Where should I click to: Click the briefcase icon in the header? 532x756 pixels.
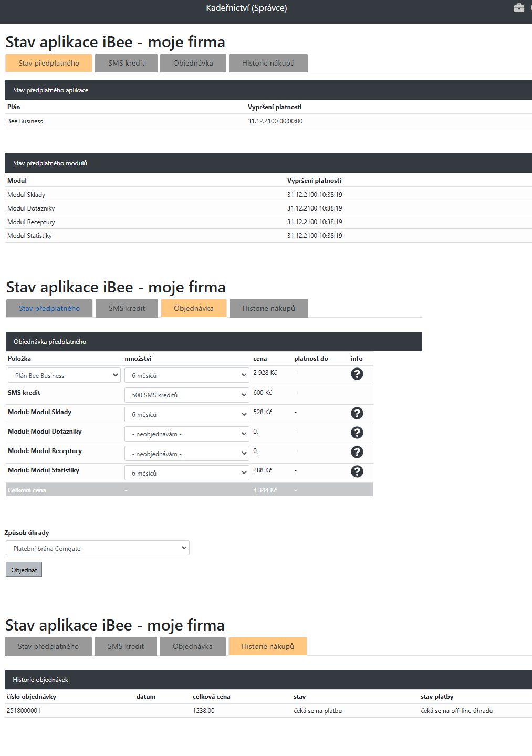tap(519, 8)
